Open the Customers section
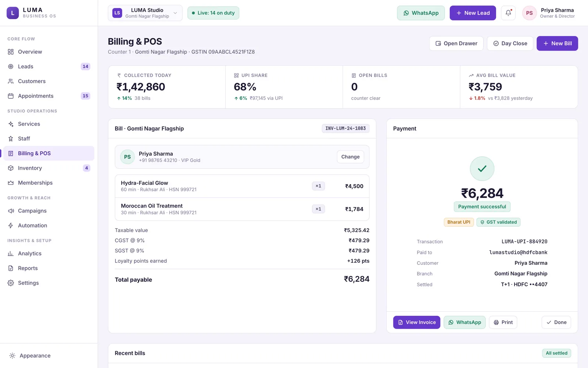This screenshot has width=588, height=368. pos(49,81)
